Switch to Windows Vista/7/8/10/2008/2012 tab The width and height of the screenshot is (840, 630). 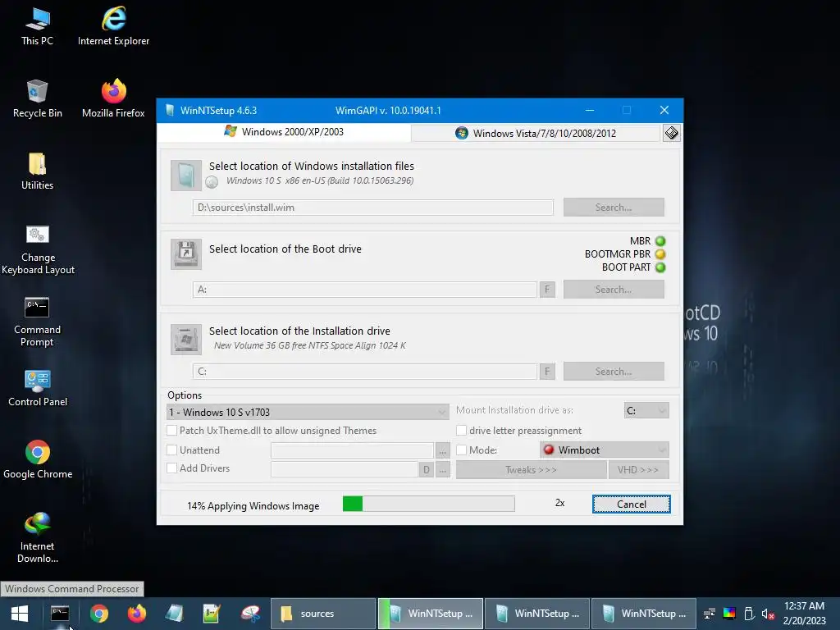[x=535, y=134]
